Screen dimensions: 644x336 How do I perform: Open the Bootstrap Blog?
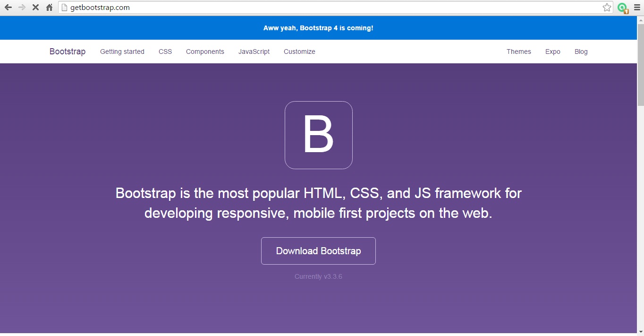[x=581, y=52]
